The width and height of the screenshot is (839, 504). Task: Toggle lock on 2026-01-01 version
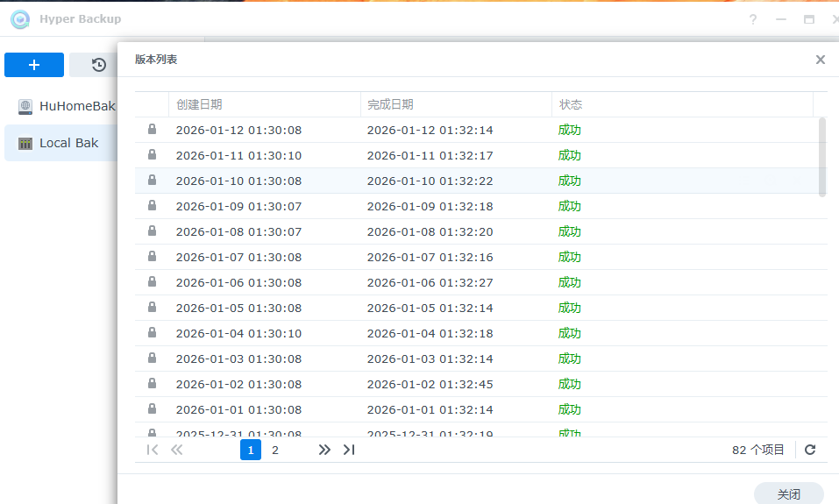point(152,408)
